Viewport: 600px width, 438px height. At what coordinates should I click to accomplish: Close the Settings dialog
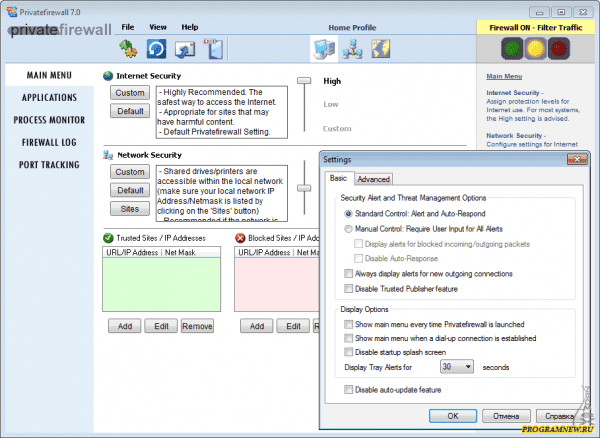tap(577, 159)
